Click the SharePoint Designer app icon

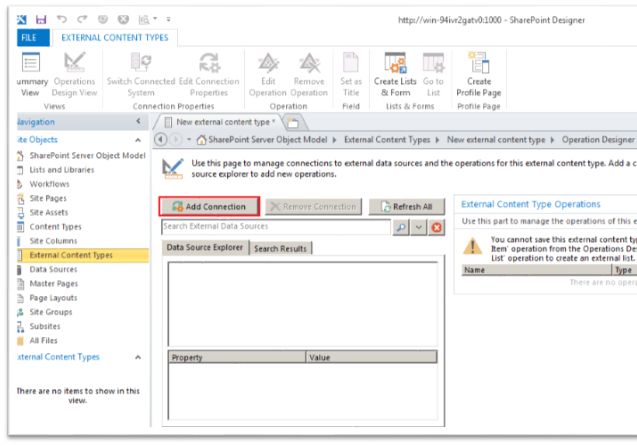[22, 19]
